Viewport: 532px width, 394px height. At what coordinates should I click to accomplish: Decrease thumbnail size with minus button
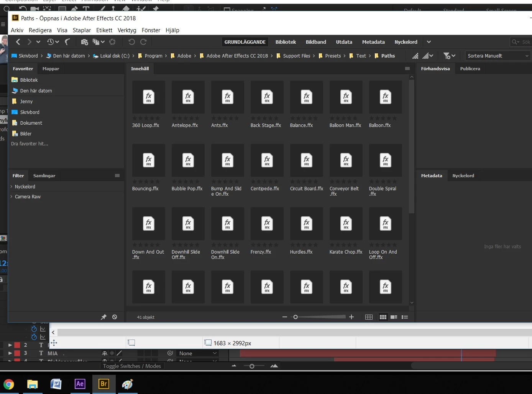point(285,317)
